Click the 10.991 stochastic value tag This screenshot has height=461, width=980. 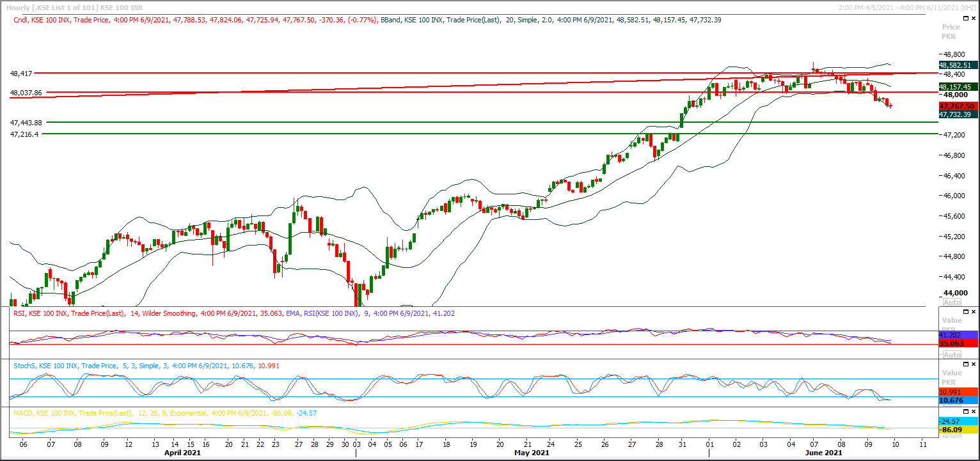click(x=958, y=391)
